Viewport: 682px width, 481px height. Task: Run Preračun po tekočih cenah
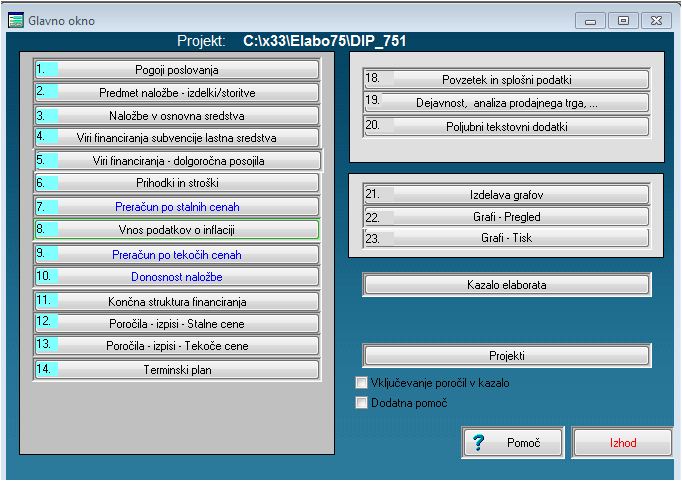(x=177, y=255)
